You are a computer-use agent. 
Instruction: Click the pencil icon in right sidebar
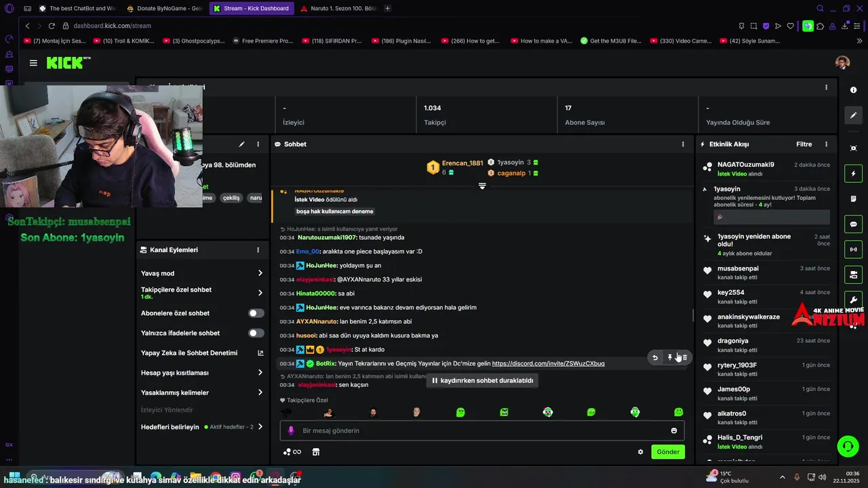point(853,115)
